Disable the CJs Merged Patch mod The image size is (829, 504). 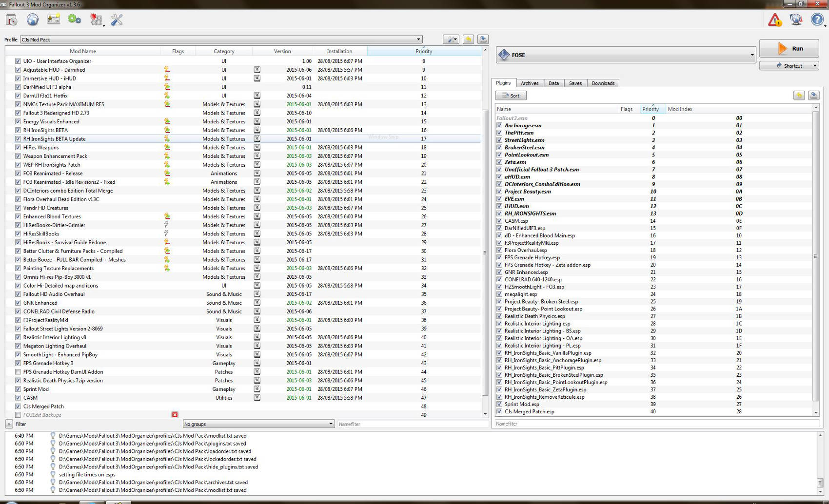[18, 407]
